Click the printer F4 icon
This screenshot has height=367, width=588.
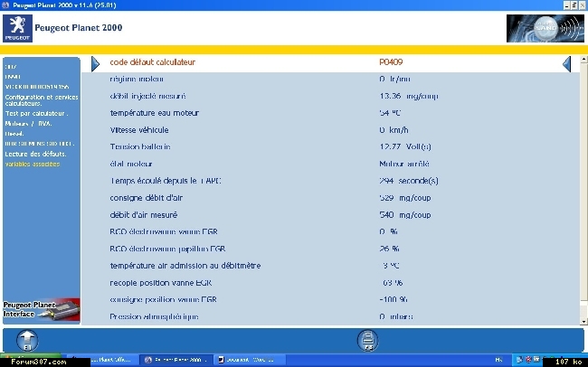[x=367, y=341]
